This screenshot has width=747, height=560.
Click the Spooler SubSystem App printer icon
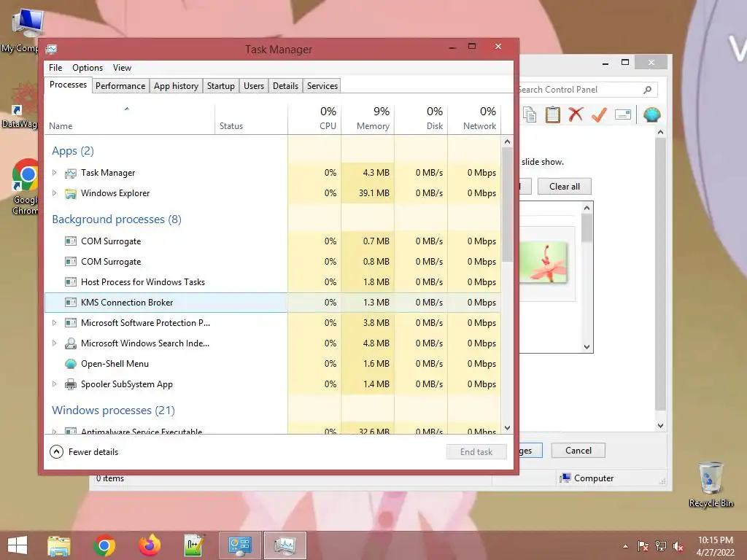(x=71, y=384)
